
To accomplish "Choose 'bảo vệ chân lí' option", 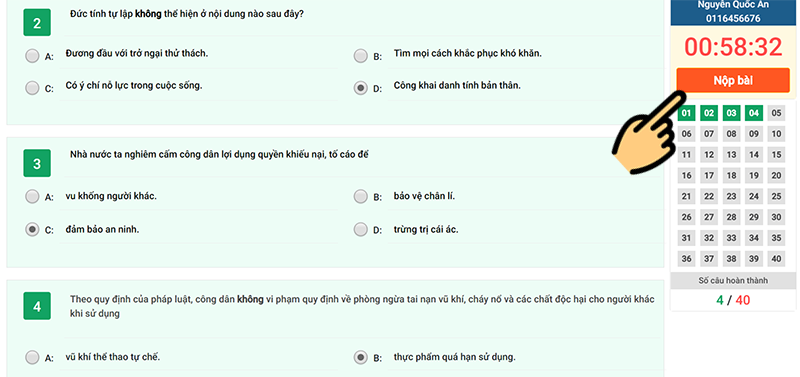I will pos(361,196).
